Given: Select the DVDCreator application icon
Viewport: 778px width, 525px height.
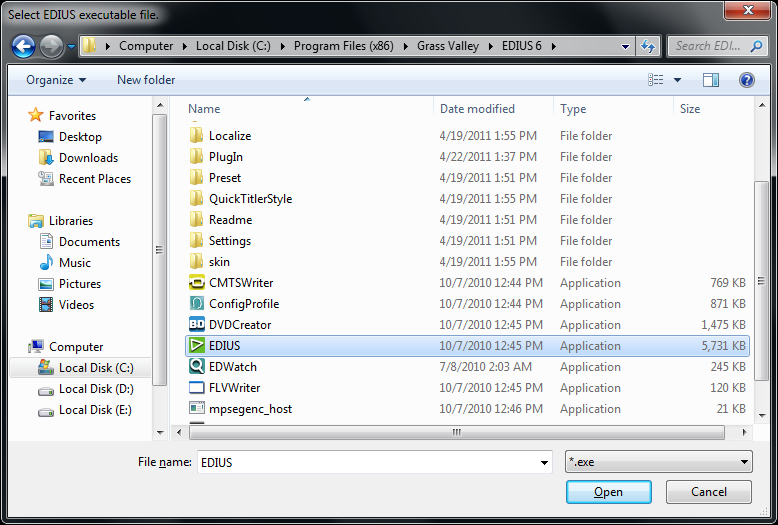Looking at the screenshot, I should 196,325.
